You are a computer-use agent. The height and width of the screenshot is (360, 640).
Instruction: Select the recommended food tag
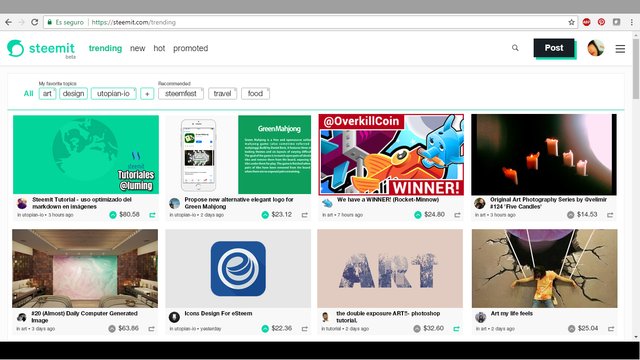[255, 93]
